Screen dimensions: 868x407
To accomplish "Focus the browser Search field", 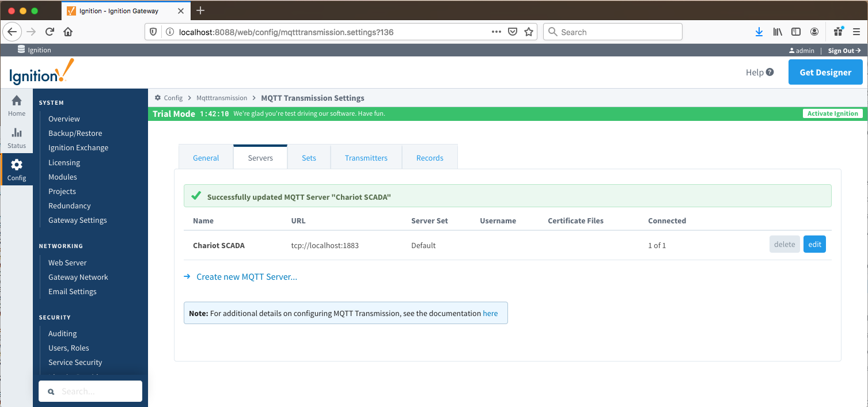I will 613,32.
